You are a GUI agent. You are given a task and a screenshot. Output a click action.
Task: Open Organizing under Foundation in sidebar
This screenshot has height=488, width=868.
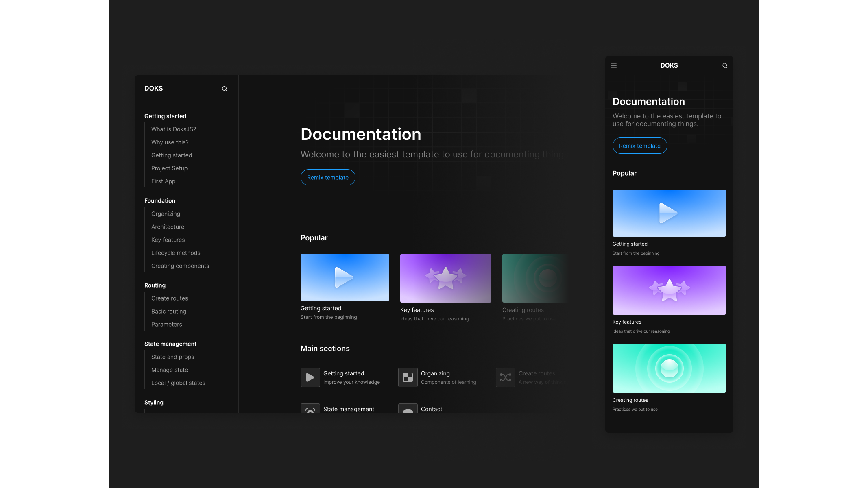(x=166, y=214)
